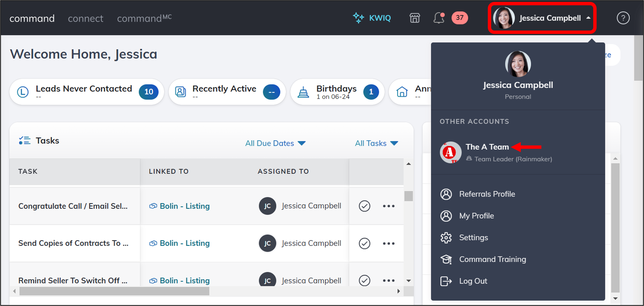This screenshot has height=306, width=644.
Task: Open the KWIQ assistant sparkle icon
Action: 358,18
